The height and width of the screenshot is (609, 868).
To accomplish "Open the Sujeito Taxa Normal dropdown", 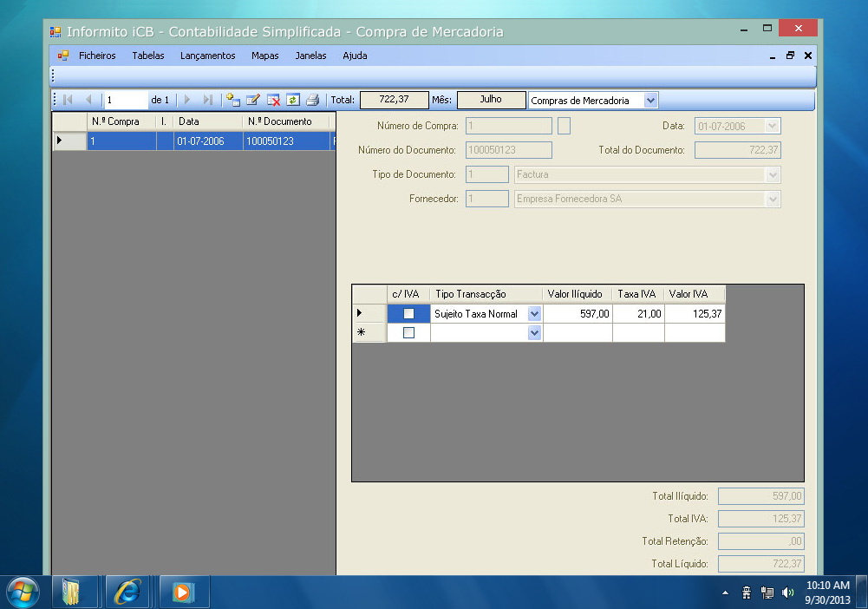I will pos(534,314).
